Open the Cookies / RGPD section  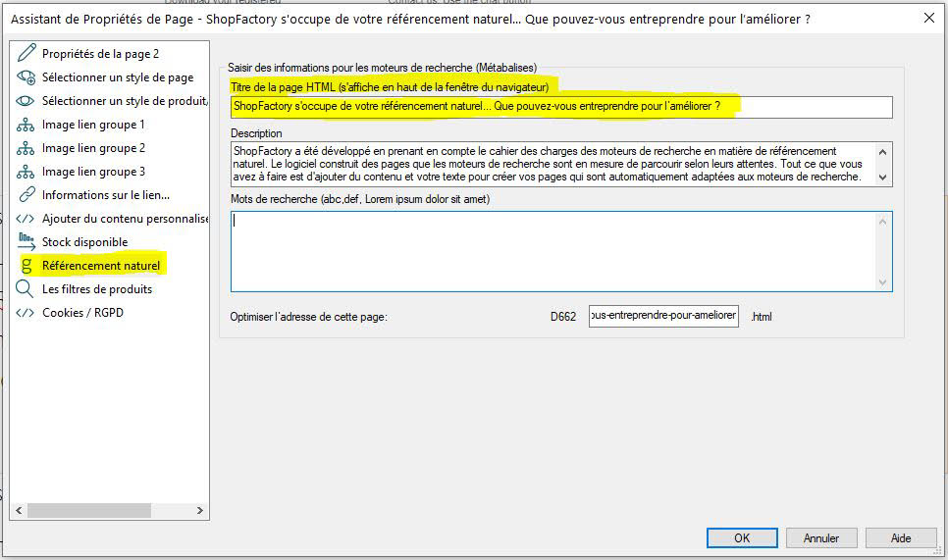tap(82, 313)
